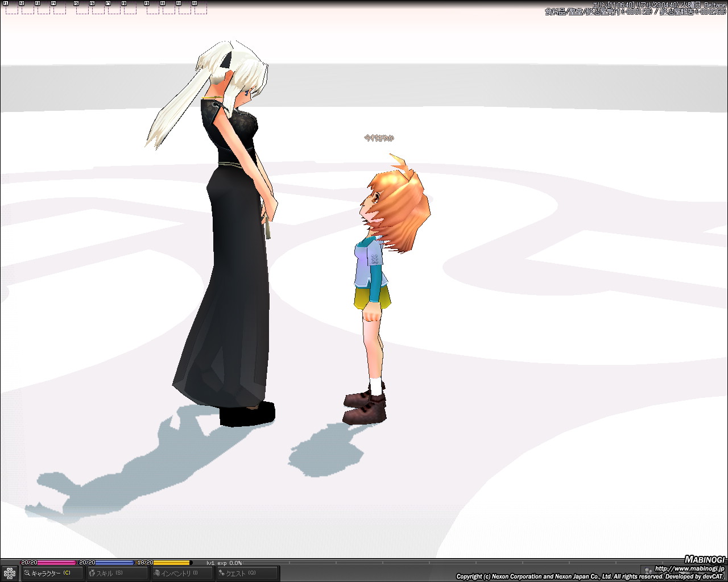Click the shop hours text line
The width and height of the screenshot is (728, 582).
tap(635, 12)
